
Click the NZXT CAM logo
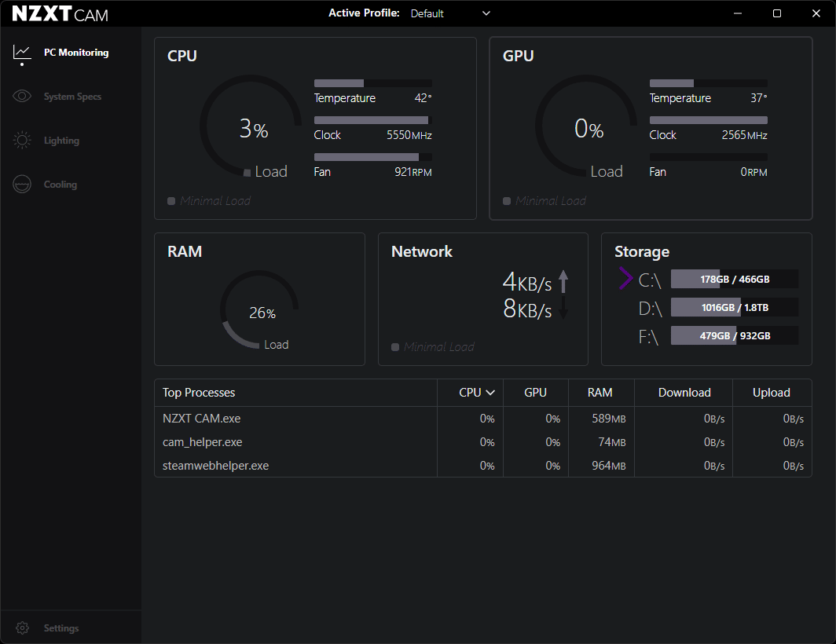[60, 14]
